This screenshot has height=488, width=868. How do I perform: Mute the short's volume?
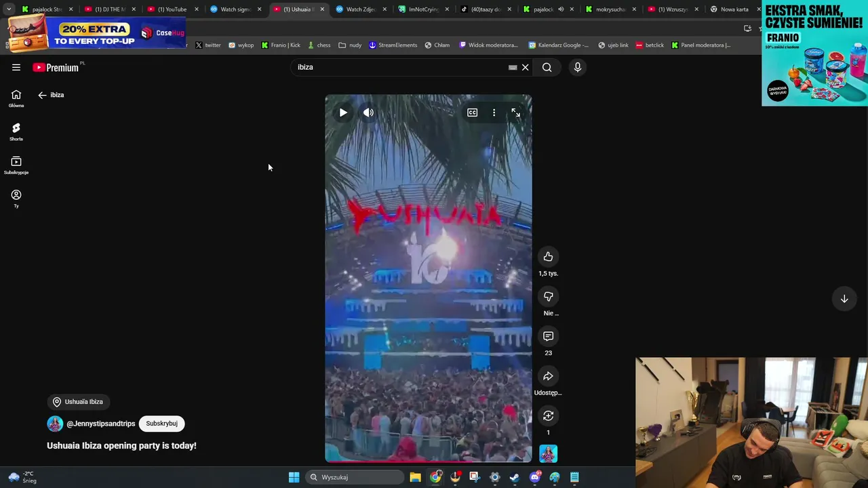368,113
